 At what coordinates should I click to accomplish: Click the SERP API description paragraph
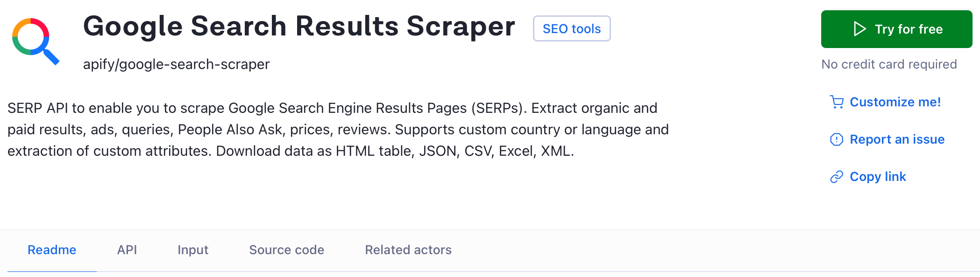(x=338, y=130)
